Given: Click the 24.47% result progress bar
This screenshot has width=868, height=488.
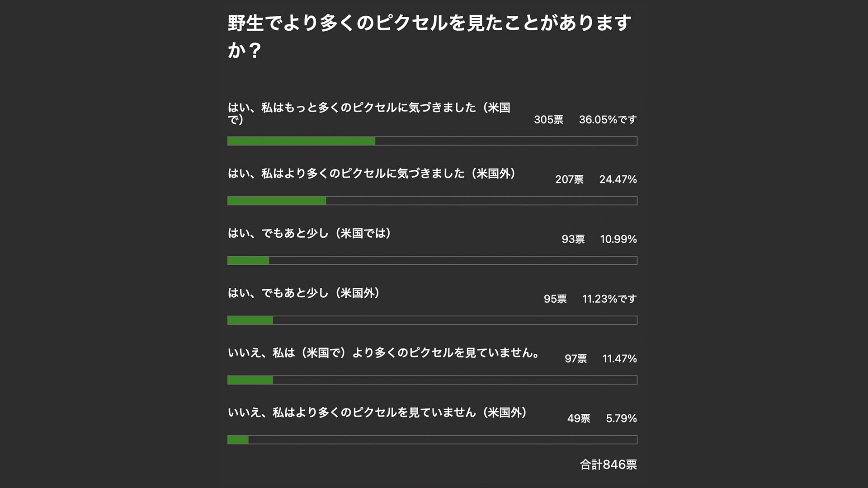Looking at the screenshot, I should pyautogui.click(x=432, y=201).
